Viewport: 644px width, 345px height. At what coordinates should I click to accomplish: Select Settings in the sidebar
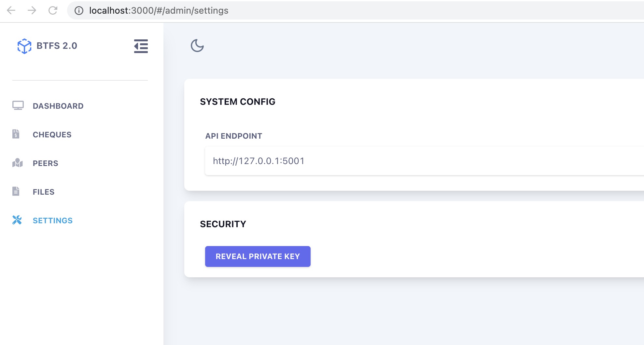tap(53, 221)
